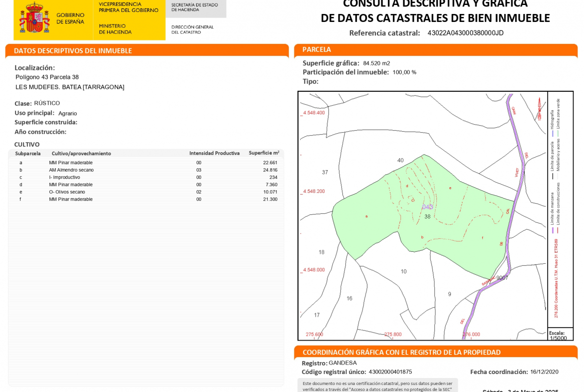584x392 pixels.
Task: Click subparcel marker 'f' inside the green parcel
Action: click(x=482, y=238)
